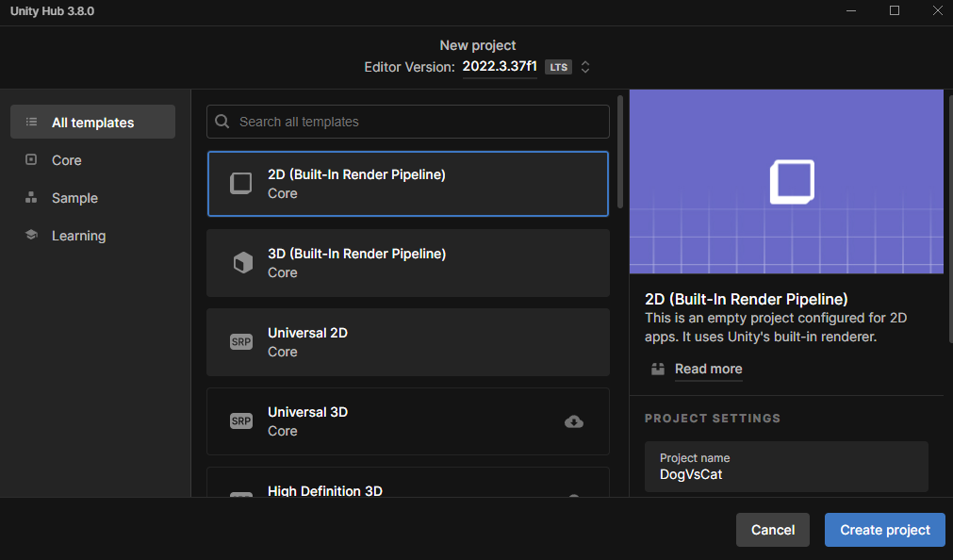Select the 3D (Built-In Render Pipeline) template

coord(408,263)
